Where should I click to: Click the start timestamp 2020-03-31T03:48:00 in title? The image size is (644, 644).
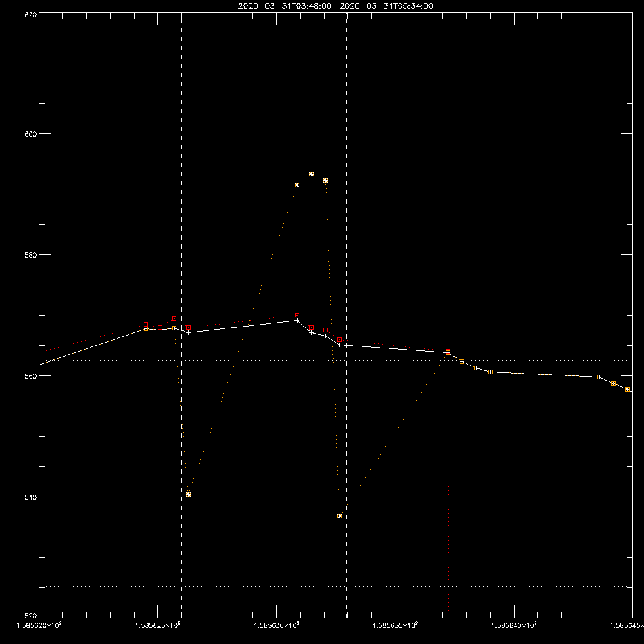[285, 6]
